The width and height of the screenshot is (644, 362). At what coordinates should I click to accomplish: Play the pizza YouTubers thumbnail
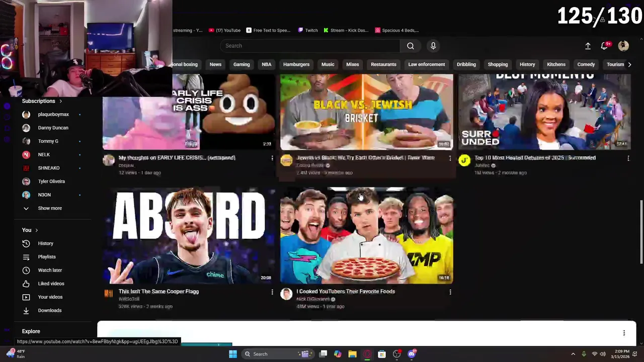367,236
